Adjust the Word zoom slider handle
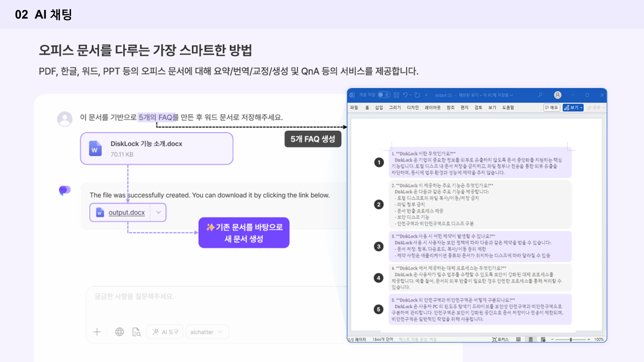 tap(571, 339)
